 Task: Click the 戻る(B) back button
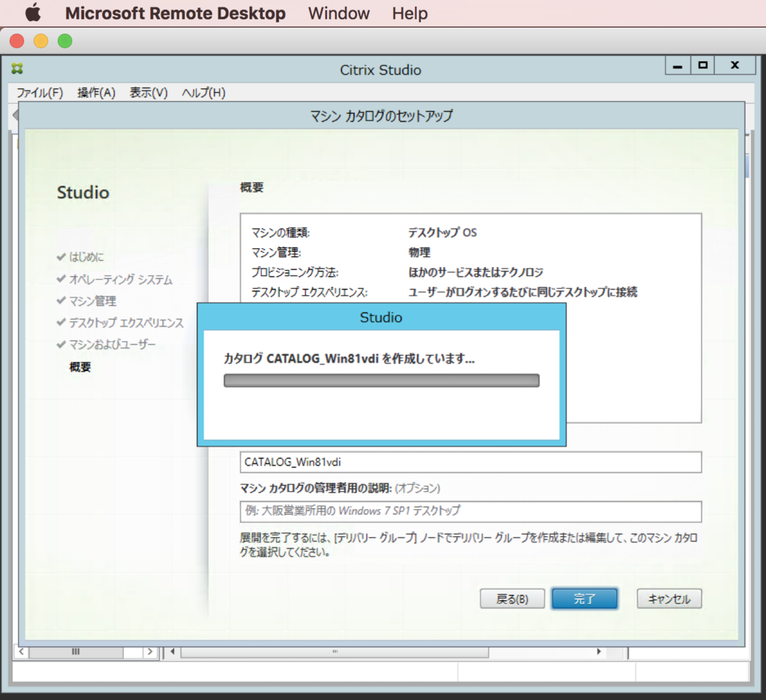point(512,599)
